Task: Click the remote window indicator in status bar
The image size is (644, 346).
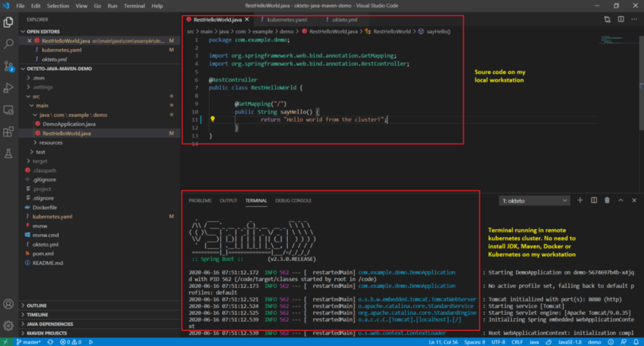Action: tap(6, 342)
